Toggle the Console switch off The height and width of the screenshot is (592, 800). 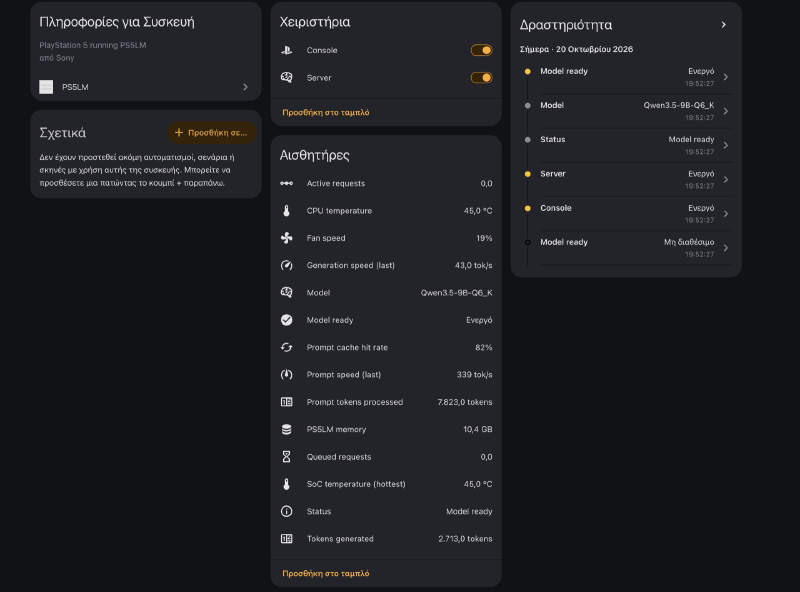pyautogui.click(x=481, y=50)
